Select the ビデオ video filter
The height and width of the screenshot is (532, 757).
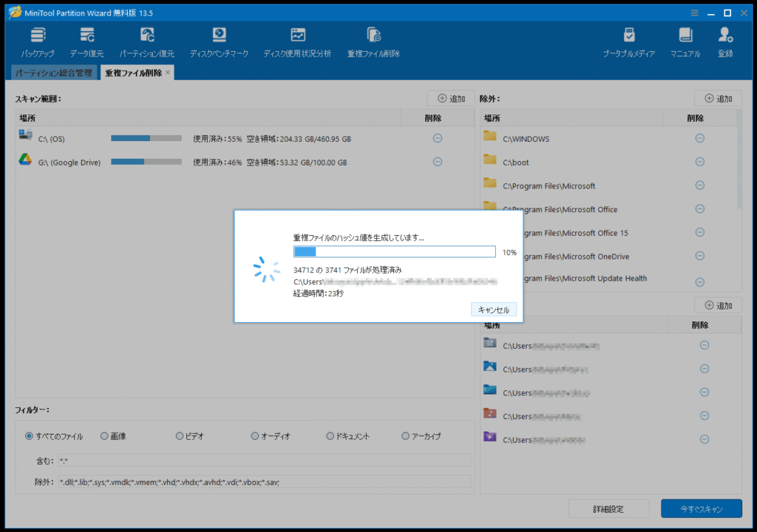point(180,436)
